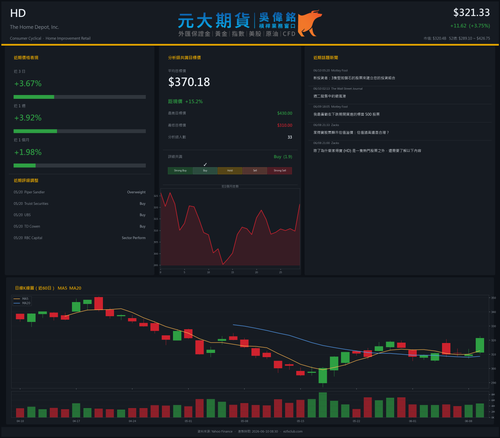500x438 pixels.
Task: Click the orange bull logo icon
Action: pos(310,23)
